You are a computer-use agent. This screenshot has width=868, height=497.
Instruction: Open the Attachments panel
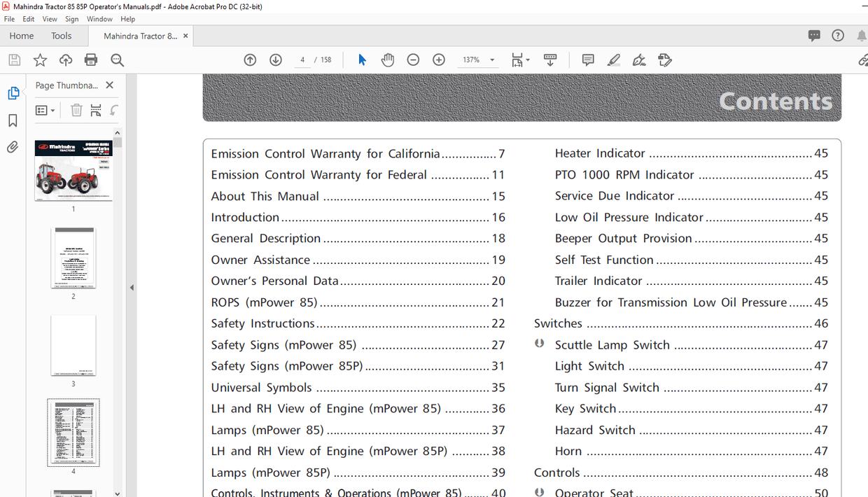point(13,146)
